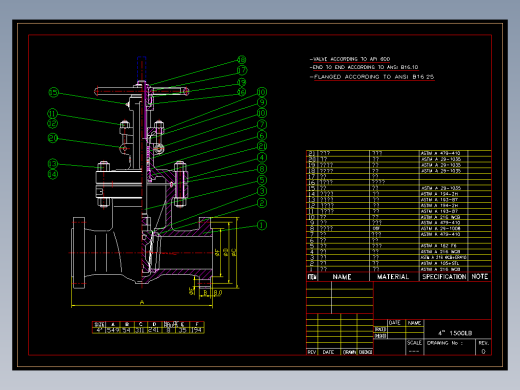Select part balloon number 17
This screenshot has height=390, width=520.
(242, 70)
